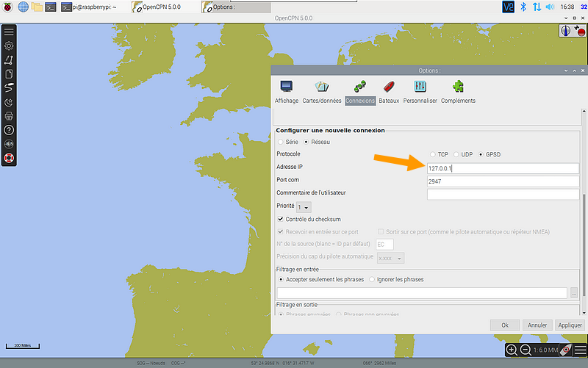Viewport: 588px width, 368px height.
Task: Click the Appliquer button
Action: [x=570, y=325]
